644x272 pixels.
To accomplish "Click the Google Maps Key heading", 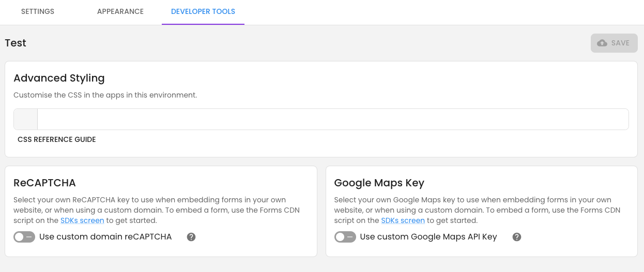I will (x=379, y=183).
